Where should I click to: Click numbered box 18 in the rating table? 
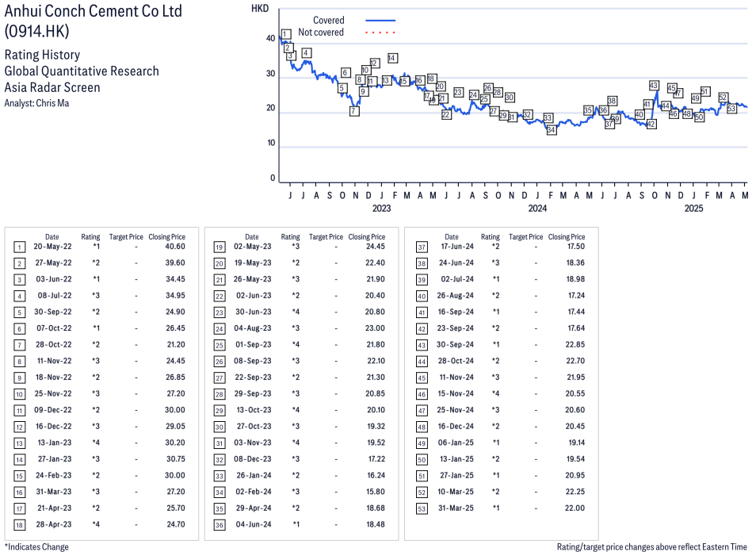[x=19, y=526]
